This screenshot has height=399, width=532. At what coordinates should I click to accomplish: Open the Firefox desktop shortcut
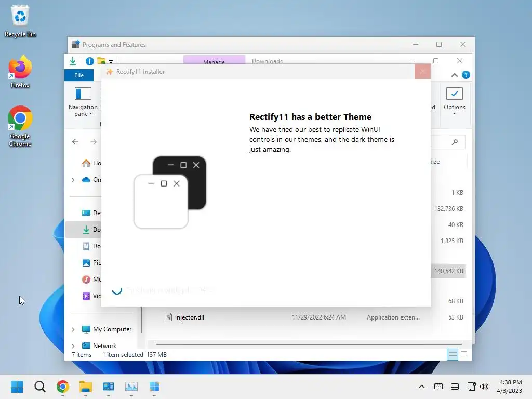(20, 72)
